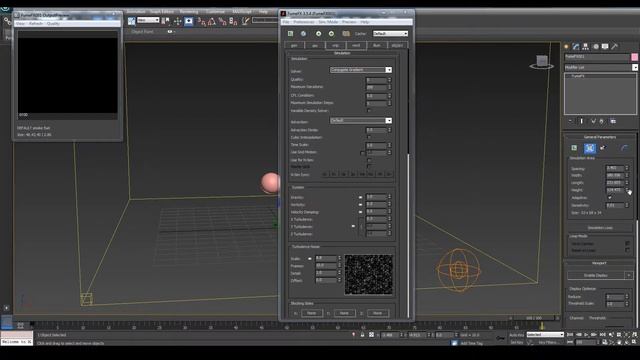Image resolution: width=640 pixels, height=360 pixels.
Task: Switch to the gen tab in FumeFX
Action: [294, 45]
